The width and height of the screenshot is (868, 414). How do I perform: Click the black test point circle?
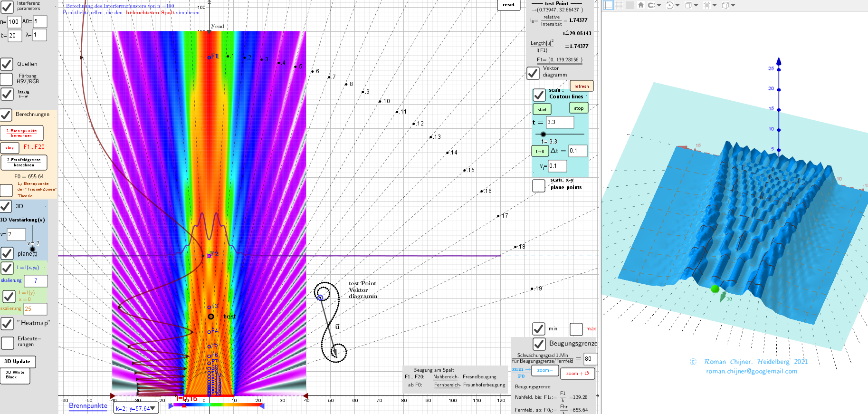tap(211, 316)
